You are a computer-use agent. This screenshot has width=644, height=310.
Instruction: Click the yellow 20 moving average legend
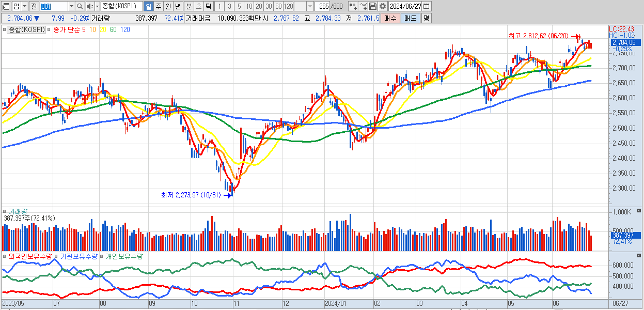[103, 30]
